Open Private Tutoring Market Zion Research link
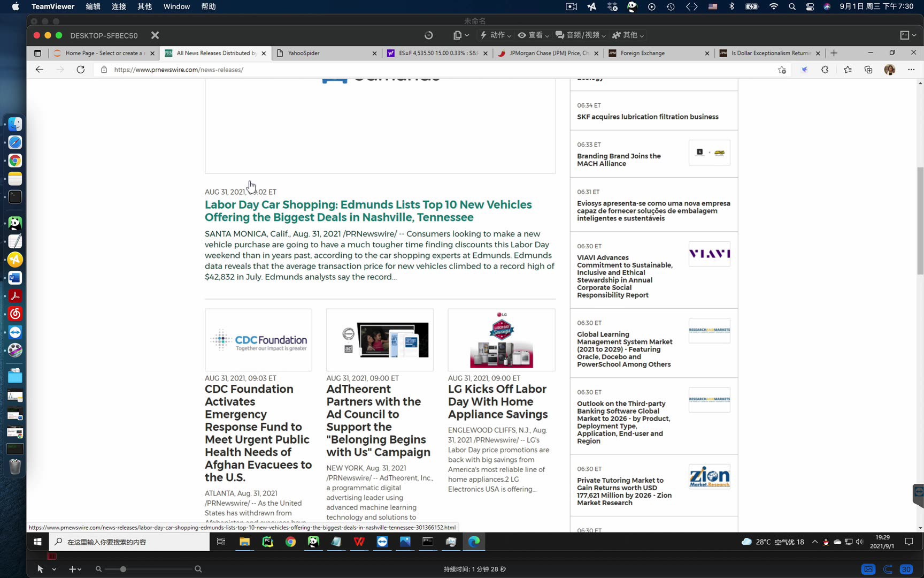The image size is (924, 578). click(x=624, y=491)
